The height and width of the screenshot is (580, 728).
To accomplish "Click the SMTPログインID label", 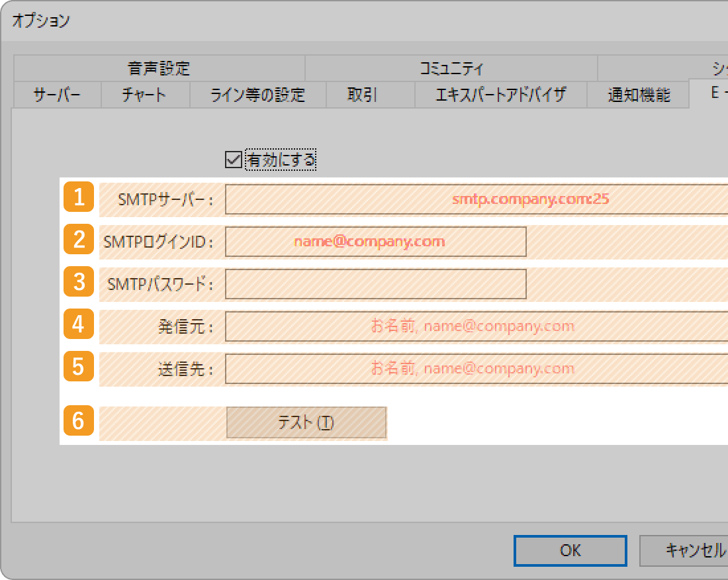I will point(158,242).
